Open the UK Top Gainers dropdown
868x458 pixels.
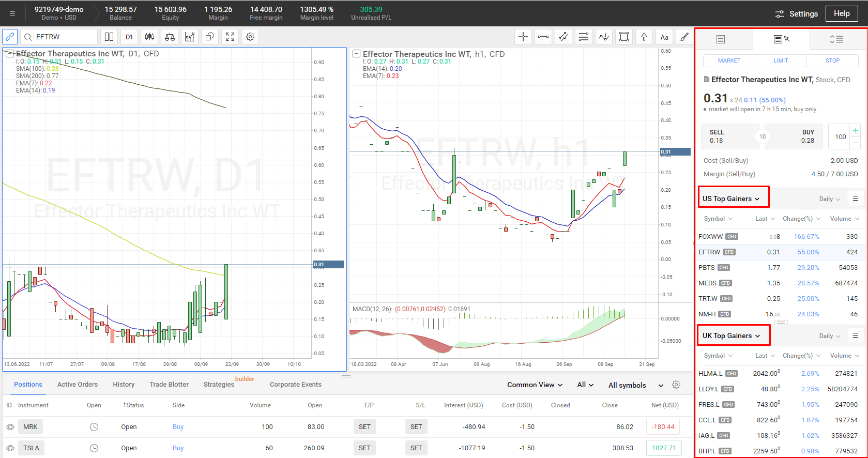click(731, 336)
